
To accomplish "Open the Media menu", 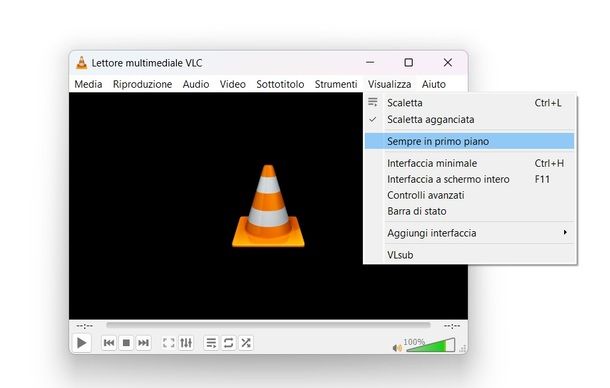I will coord(88,84).
